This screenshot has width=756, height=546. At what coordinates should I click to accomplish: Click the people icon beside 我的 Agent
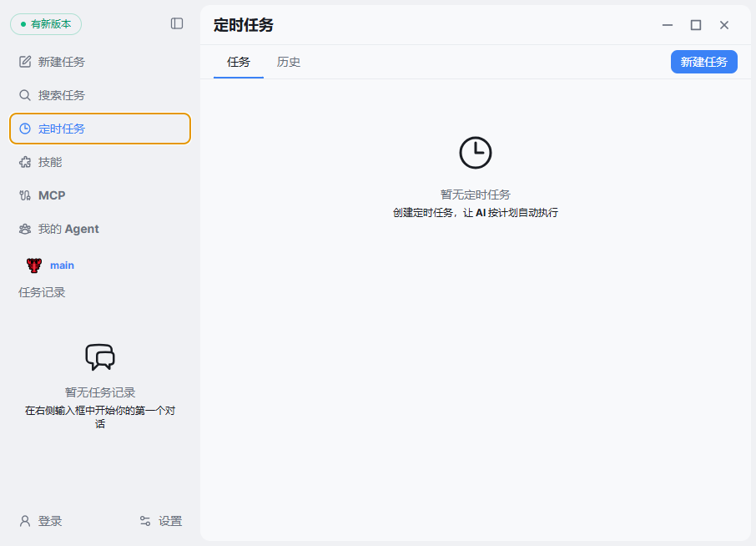(x=25, y=229)
